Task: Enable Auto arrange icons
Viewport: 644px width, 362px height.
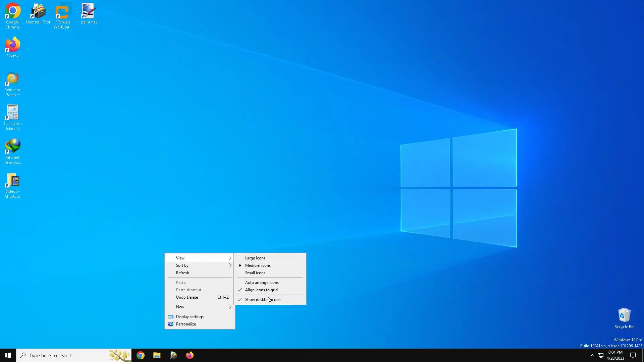Action: pos(262,283)
